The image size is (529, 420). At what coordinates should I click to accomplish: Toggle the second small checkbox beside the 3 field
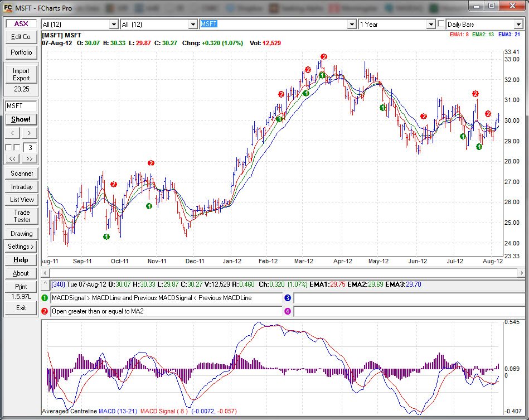17,147
